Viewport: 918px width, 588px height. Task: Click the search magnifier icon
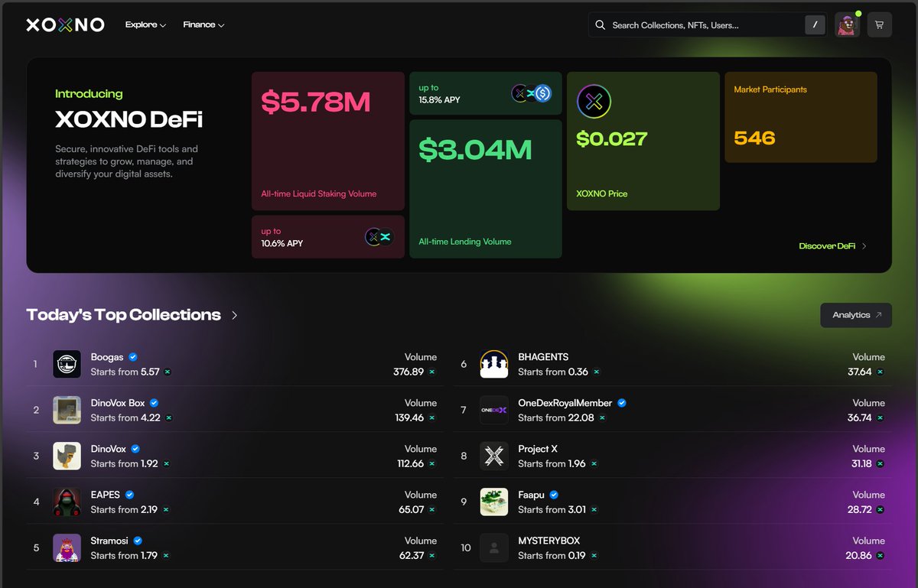(x=601, y=25)
